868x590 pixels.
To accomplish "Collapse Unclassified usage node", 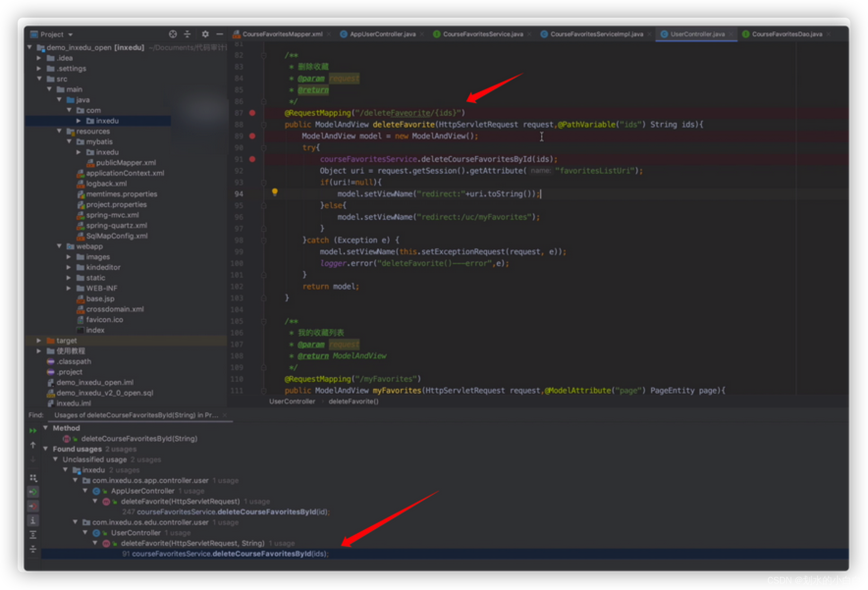I will [x=55, y=459].
